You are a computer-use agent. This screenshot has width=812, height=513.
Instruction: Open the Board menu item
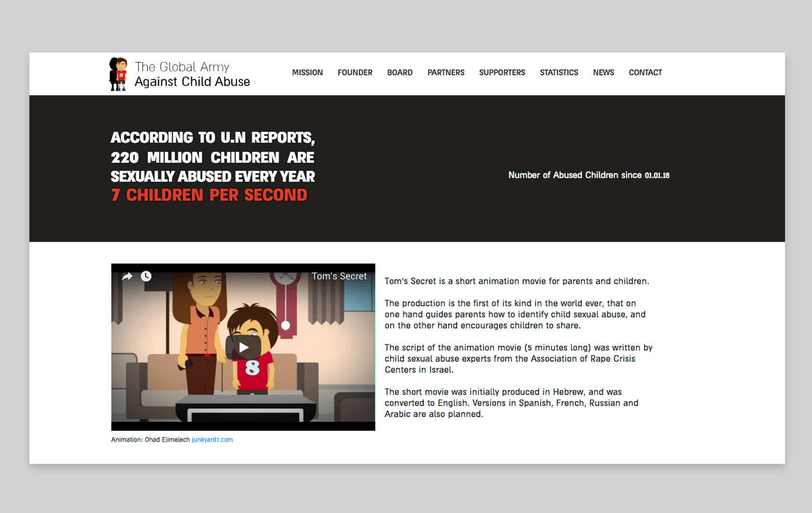click(x=400, y=73)
